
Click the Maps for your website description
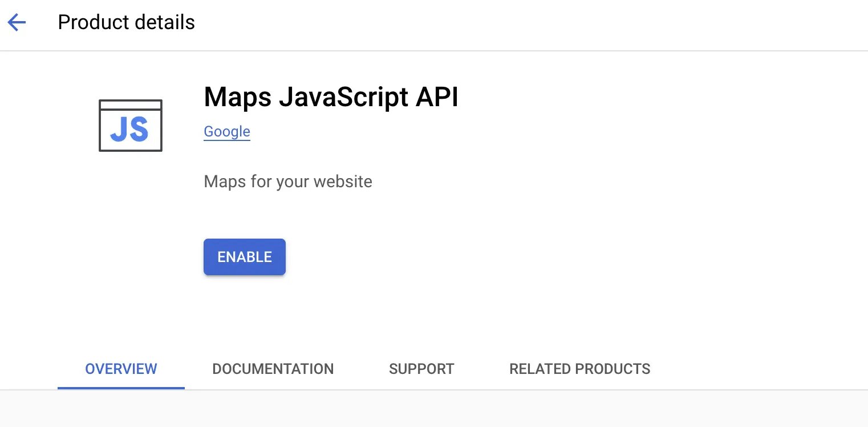(287, 182)
